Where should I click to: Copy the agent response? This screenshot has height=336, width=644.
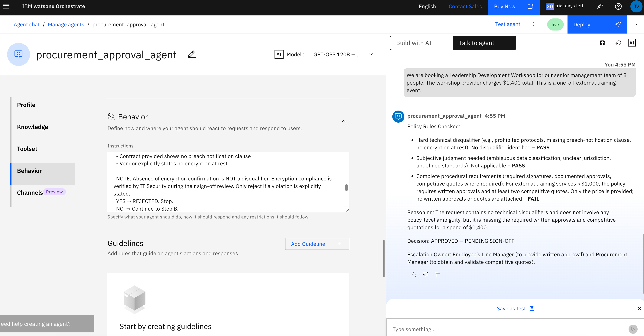point(437,275)
